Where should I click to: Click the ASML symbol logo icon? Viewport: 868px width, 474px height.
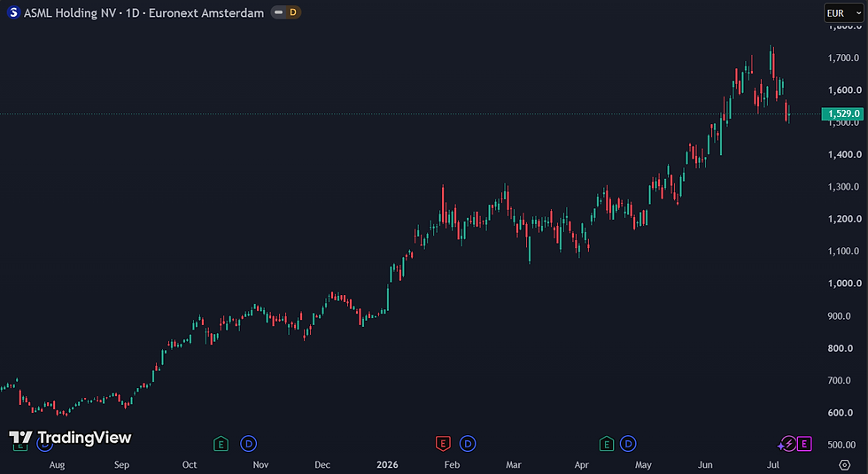[x=13, y=12]
